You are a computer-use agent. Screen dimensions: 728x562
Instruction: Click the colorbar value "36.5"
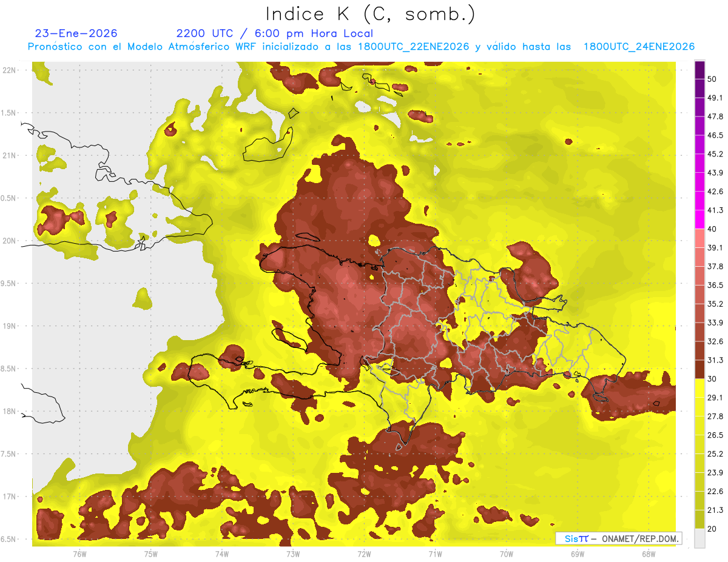pos(715,285)
